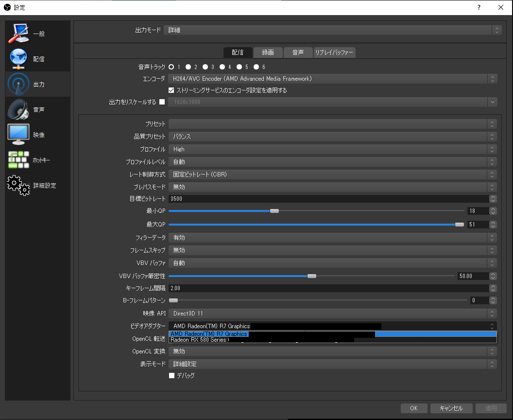This screenshot has height=420, width=513.
Task: Open the エンコーダ dropdown
Action: [x=332, y=79]
